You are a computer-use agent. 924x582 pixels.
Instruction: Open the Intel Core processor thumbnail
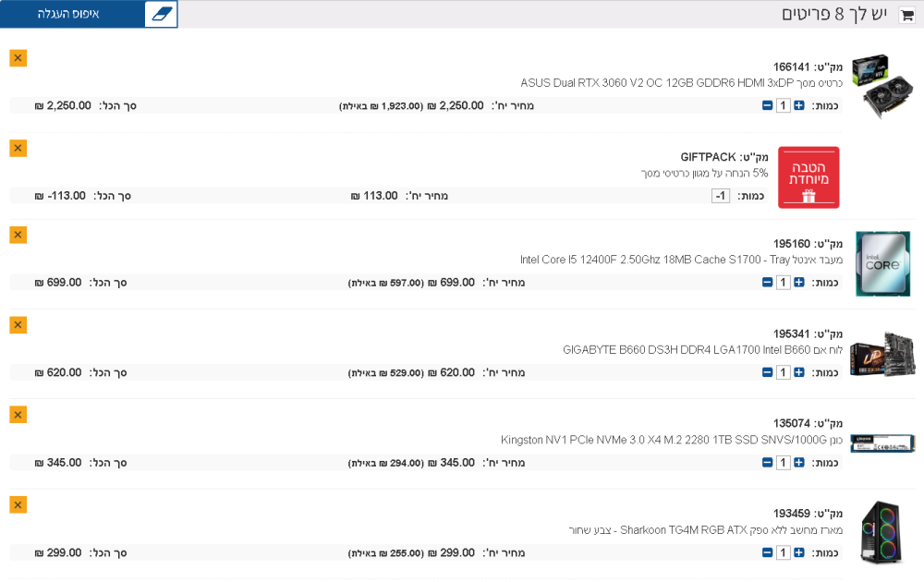(882, 263)
